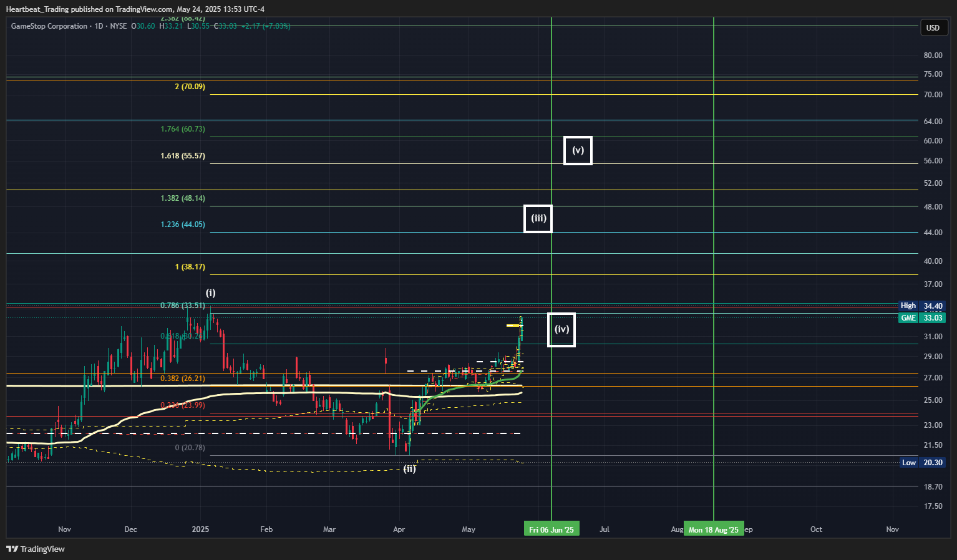Click the 1.764 (60.73) Fibonacci label
The width and height of the screenshot is (957, 560).
point(183,129)
